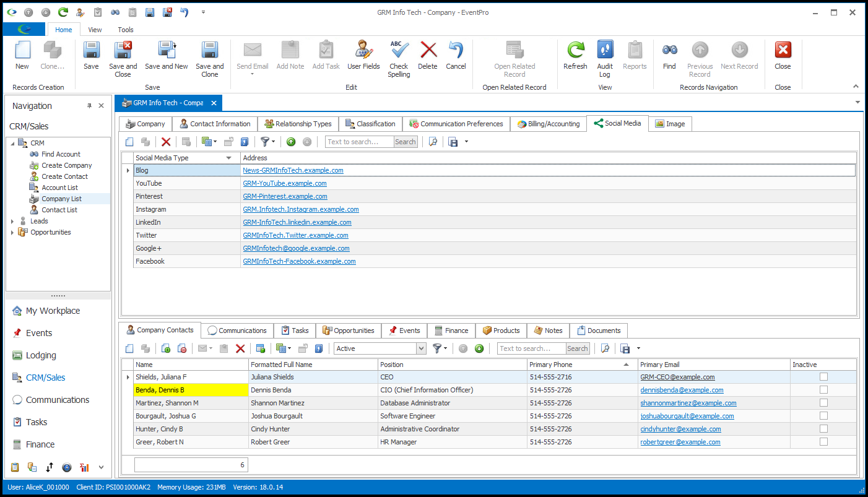Click the add contact green plus icon in Company Contacts toolbar

(167, 348)
